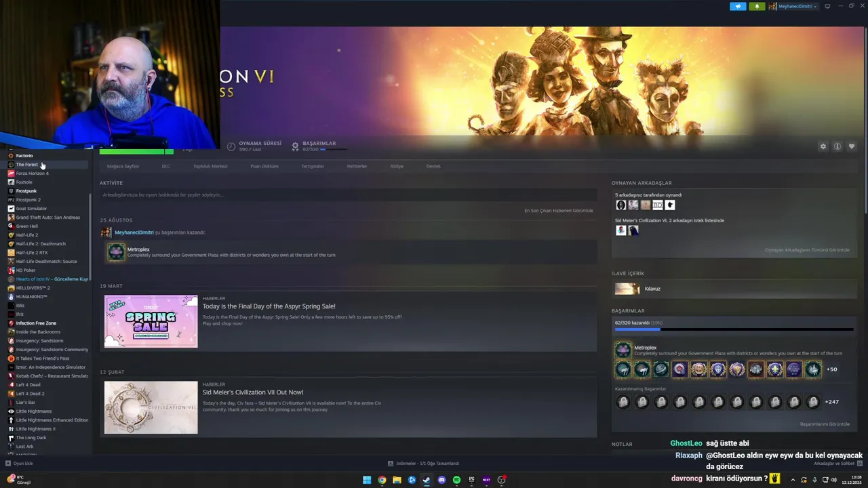Click 'Başarımlarını Görüntüle' link
Screen dimensions: 868x488
coord(825,424)
